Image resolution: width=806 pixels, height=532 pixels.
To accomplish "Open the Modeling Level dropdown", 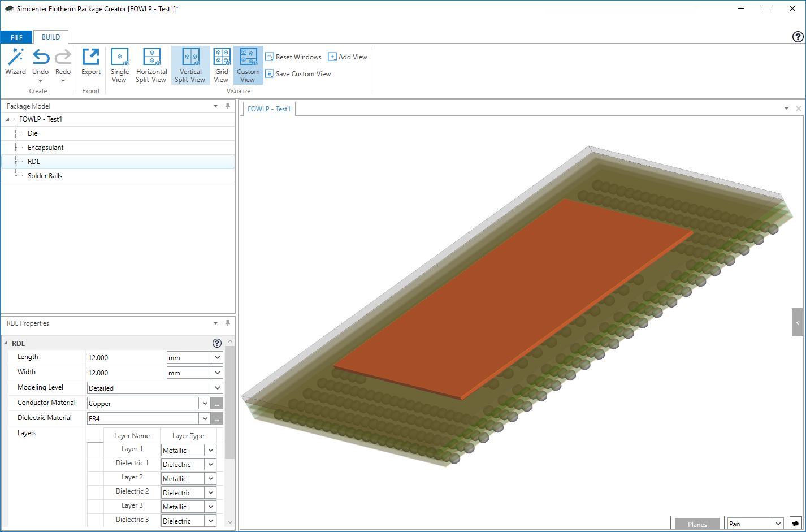I will click(x=217, y=388).
